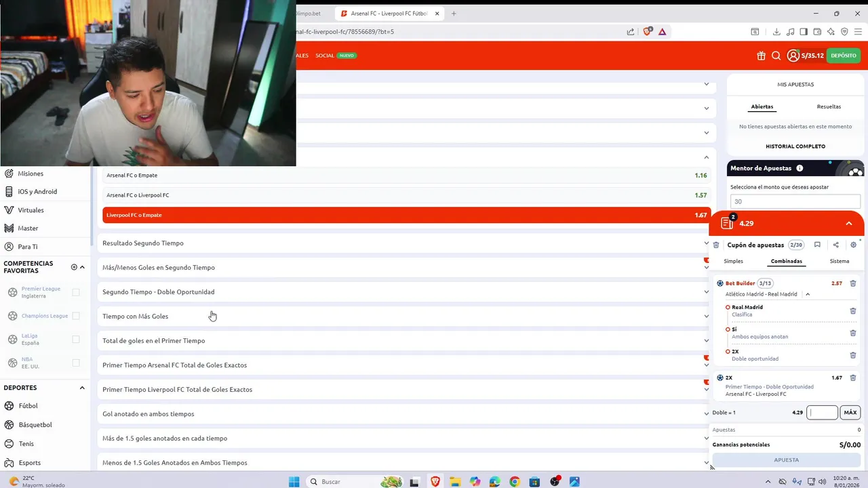
Task: Click the Brave Shields lion icon
Action: pyautogui.click(x=648, y=31)
